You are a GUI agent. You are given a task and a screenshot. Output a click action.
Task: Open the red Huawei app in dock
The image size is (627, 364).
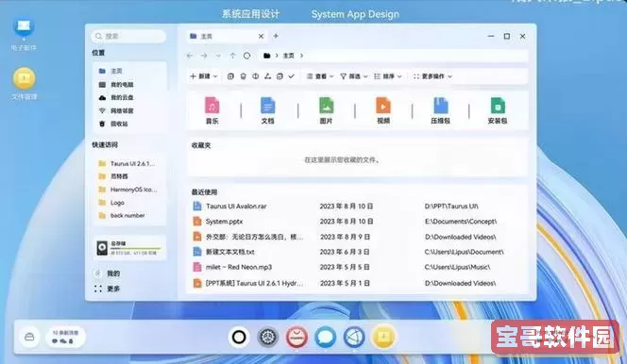pyautogui.click(x=297, y=337)
